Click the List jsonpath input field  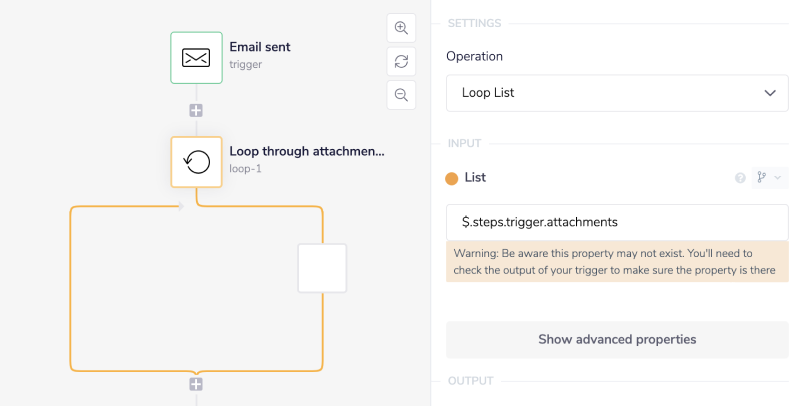coord(617,222)
